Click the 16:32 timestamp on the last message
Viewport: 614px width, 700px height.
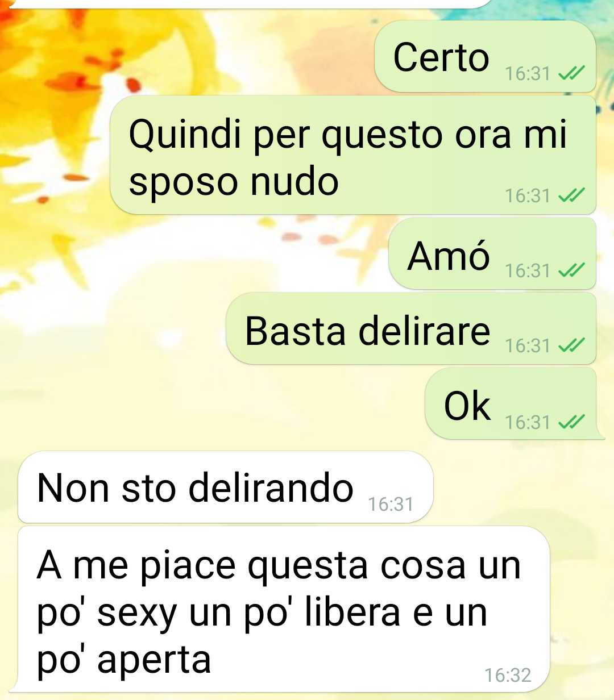tap(508, 674)
